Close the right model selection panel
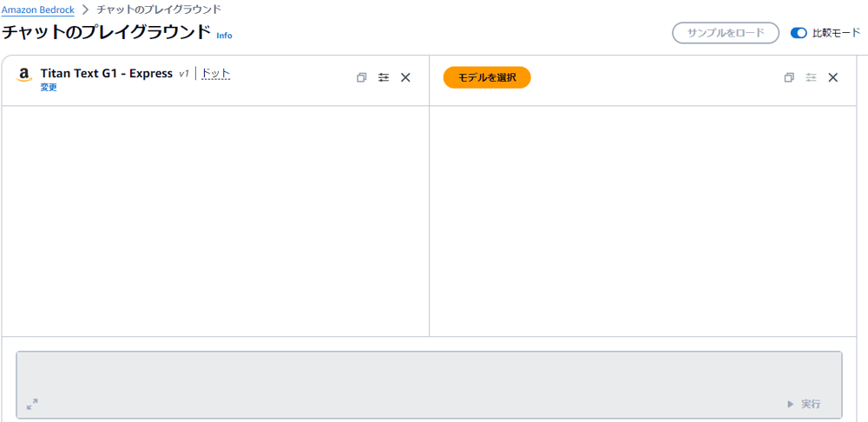Screen dimensions: 868x422 click(833, 77)
